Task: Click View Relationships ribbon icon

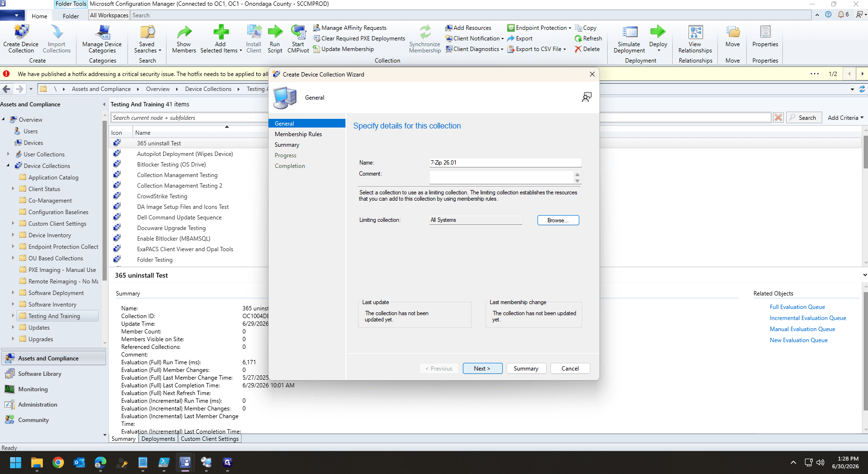Action: 695,39
